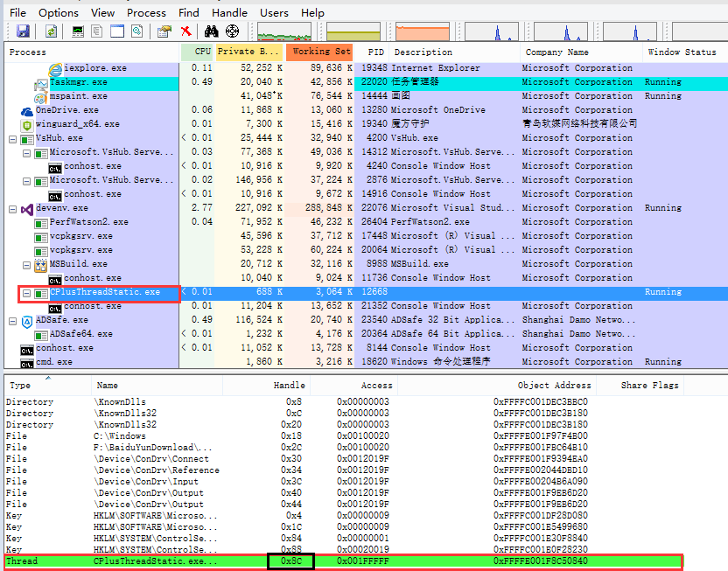The height and width of the screenshot is (571, 728).
Task: Select handle row \Device\ConDrv\Input
Action: 344,482
